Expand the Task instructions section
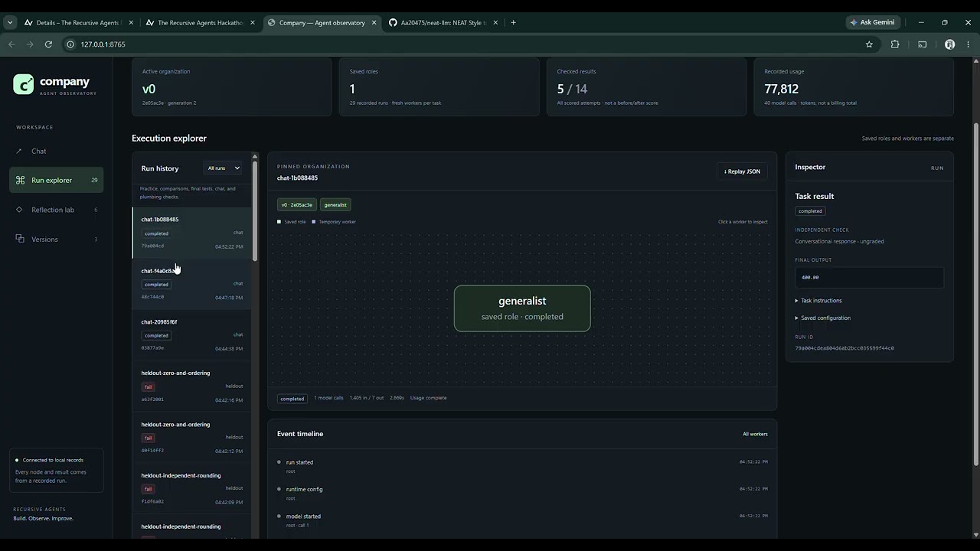 coord(818,301)
